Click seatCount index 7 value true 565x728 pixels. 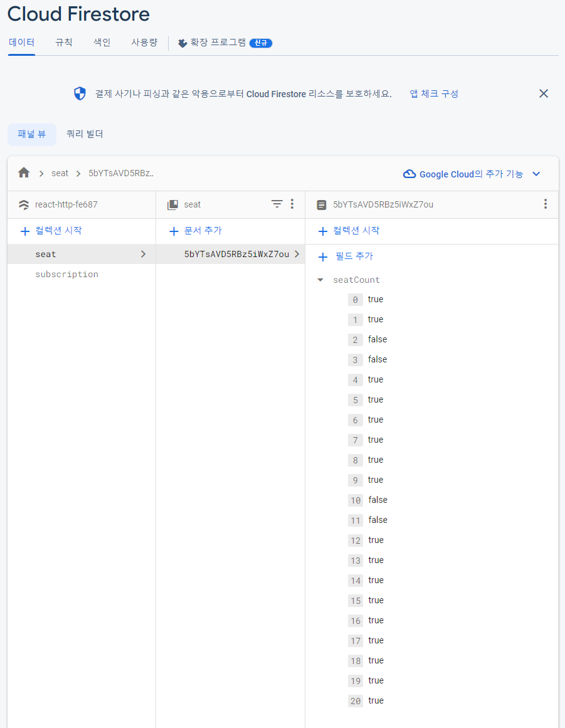coord(376,440)
